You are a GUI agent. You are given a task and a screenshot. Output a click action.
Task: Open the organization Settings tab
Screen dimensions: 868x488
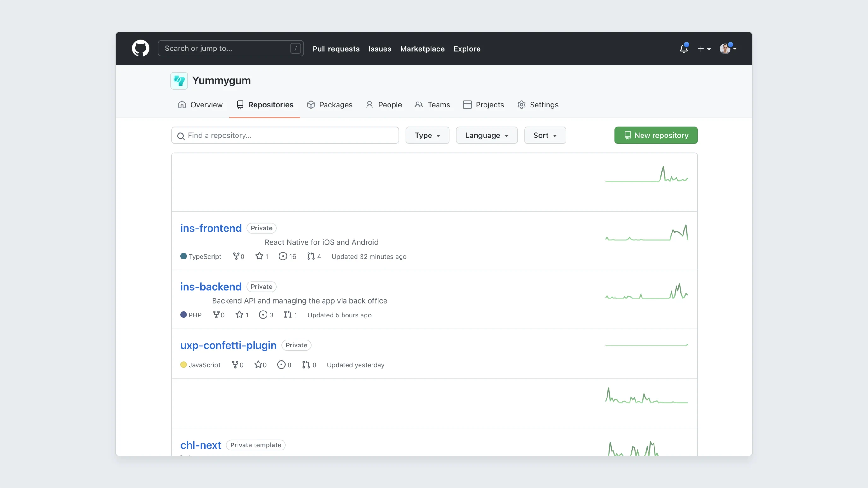538,105
